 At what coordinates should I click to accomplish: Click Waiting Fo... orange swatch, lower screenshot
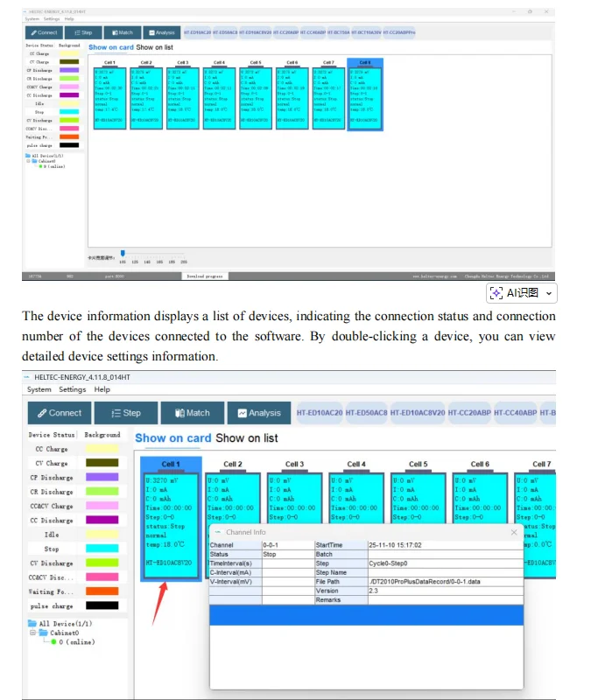102,591
